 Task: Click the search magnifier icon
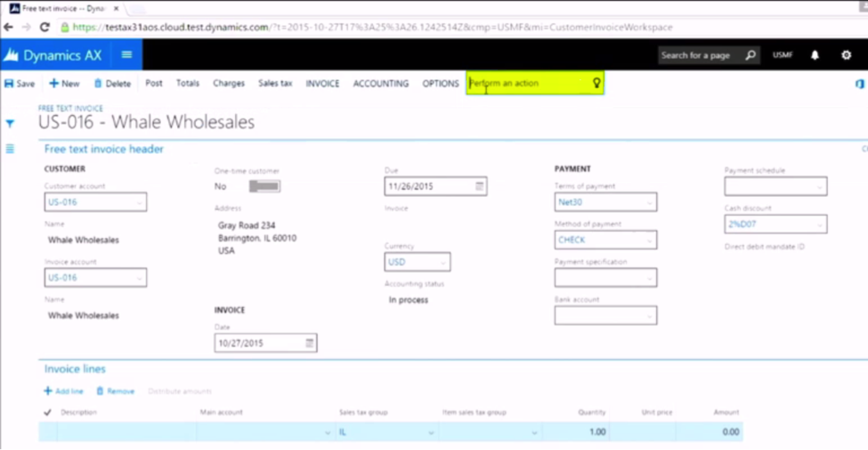coord(750,55)
